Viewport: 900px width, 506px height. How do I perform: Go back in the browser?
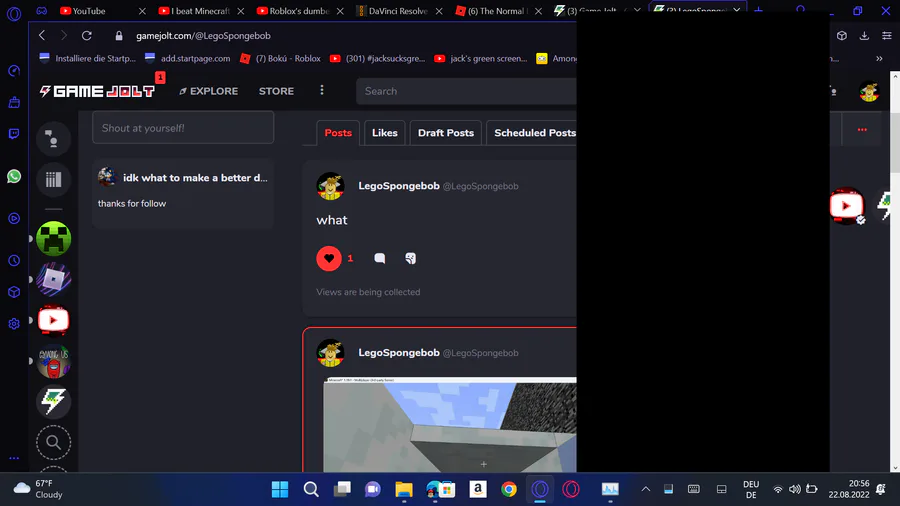(42, 36)
